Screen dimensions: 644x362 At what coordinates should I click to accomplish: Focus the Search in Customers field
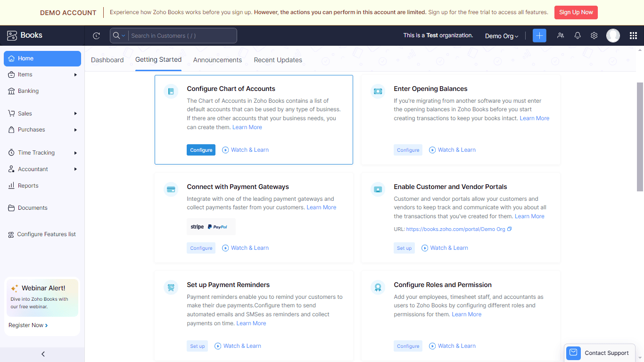182,36
